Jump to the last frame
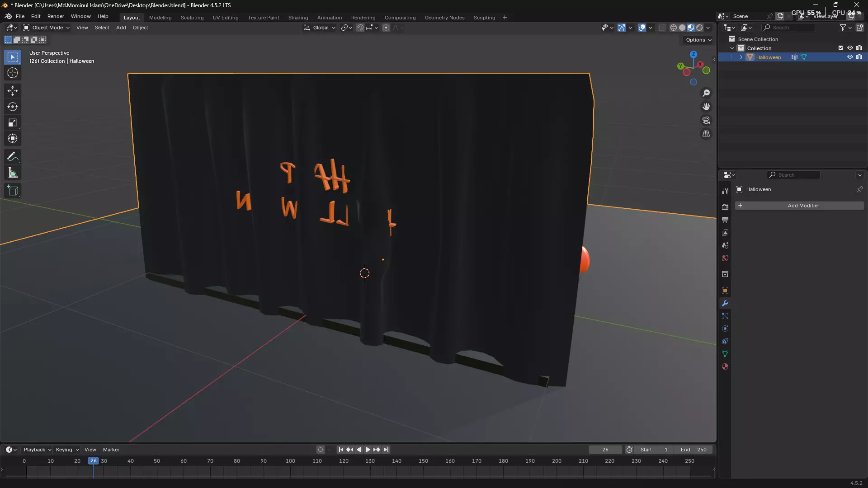 point(386,450)
